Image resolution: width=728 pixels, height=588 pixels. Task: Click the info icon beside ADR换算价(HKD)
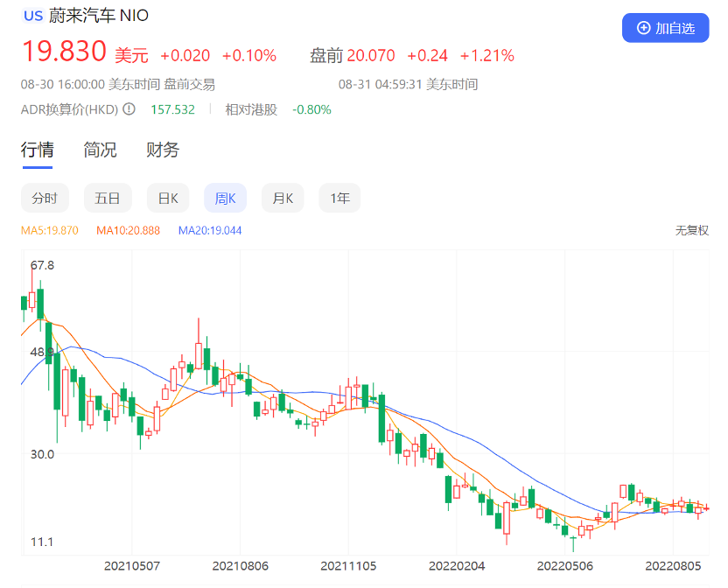click(x=129, y=109)
